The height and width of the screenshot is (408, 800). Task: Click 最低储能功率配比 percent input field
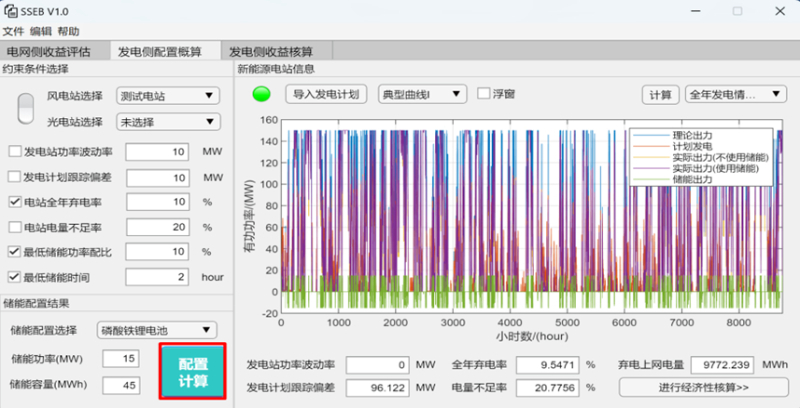tap(157, 252)
